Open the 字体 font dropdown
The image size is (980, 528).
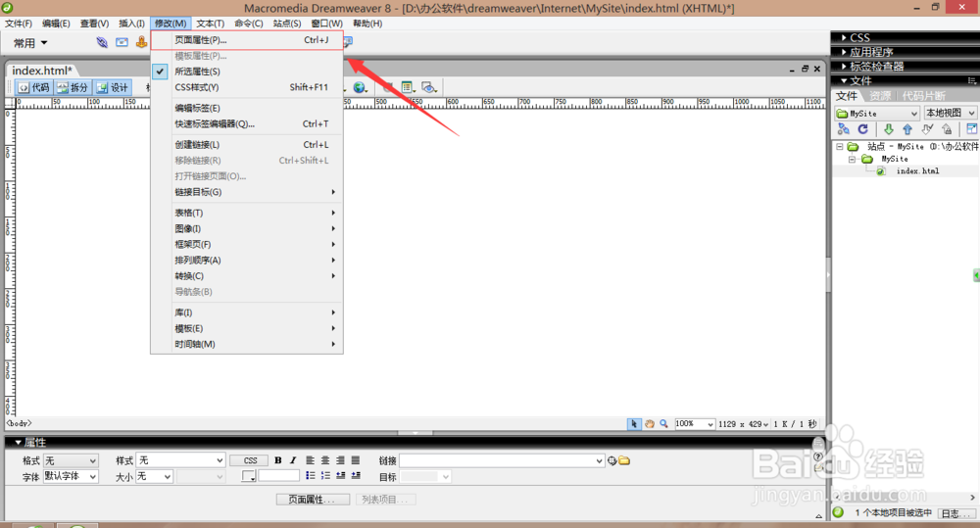(x=71, y=476)
